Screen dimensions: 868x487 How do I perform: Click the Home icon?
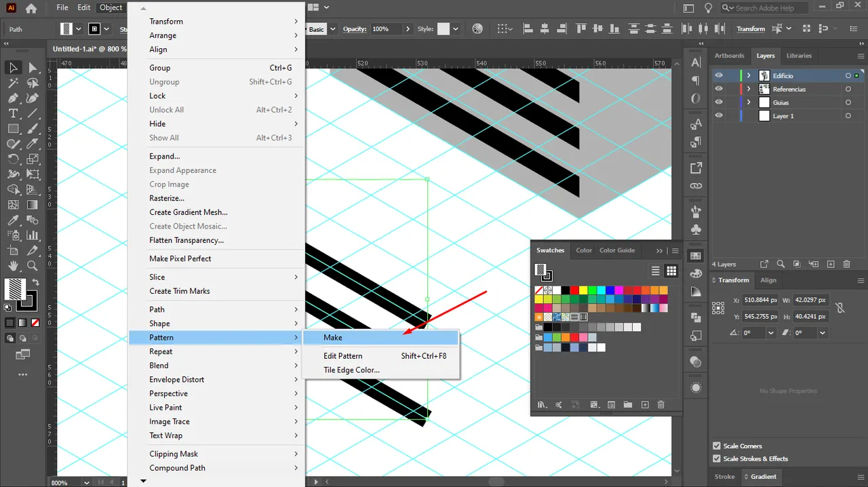(x=31, y=8)
